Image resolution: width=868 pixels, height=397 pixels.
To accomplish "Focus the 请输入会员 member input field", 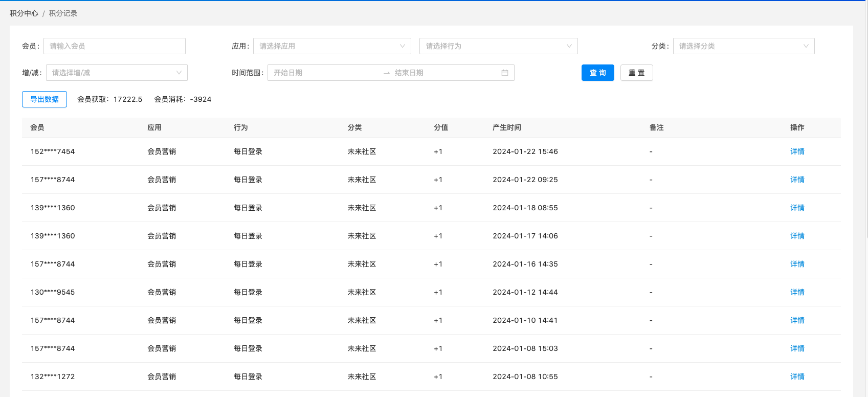I will point(115,46).
